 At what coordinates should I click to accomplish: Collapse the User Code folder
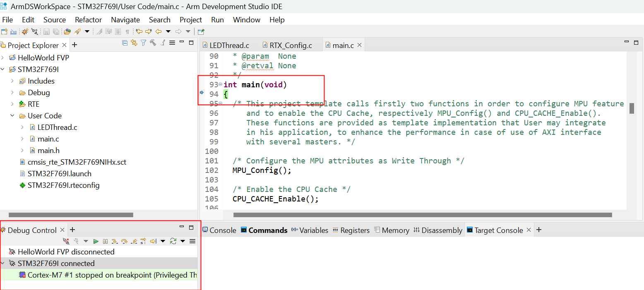click(x=12, y=116)
